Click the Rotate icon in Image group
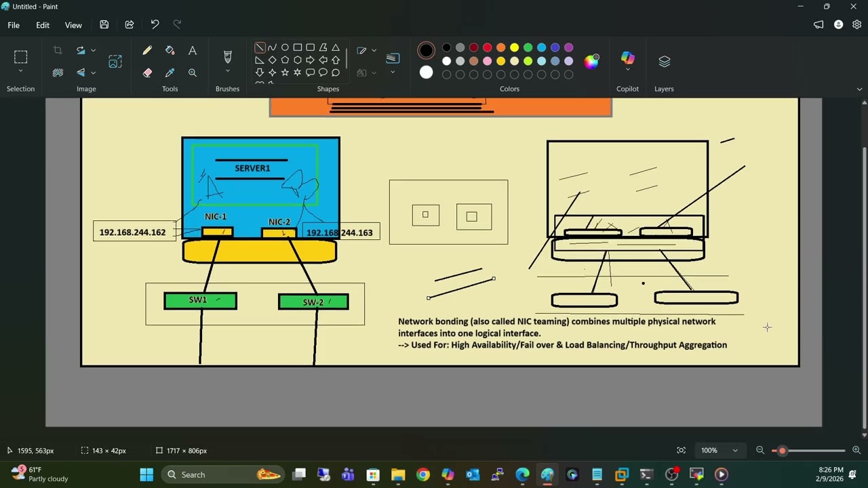Screen dimensions: 868x488 (81, 51)
